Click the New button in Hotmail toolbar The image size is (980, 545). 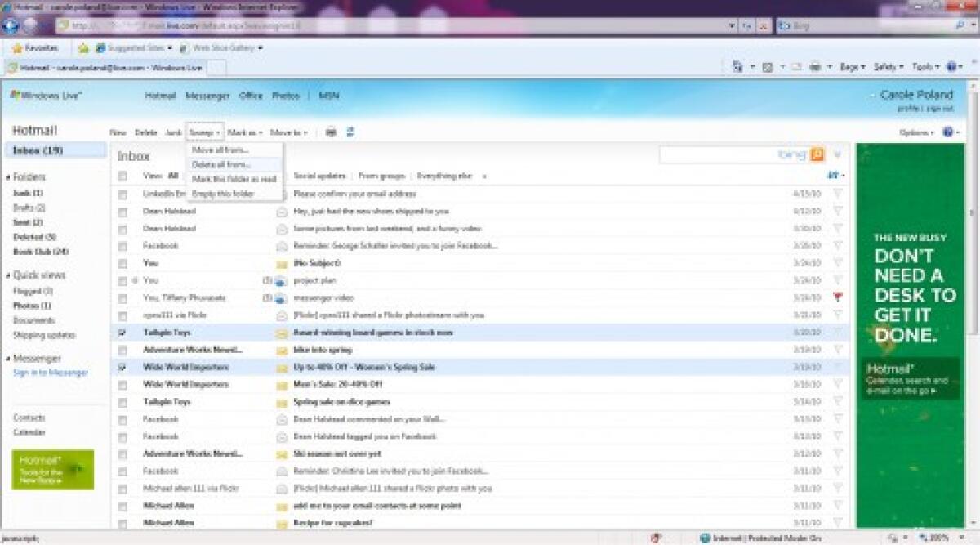pos(118,132)
